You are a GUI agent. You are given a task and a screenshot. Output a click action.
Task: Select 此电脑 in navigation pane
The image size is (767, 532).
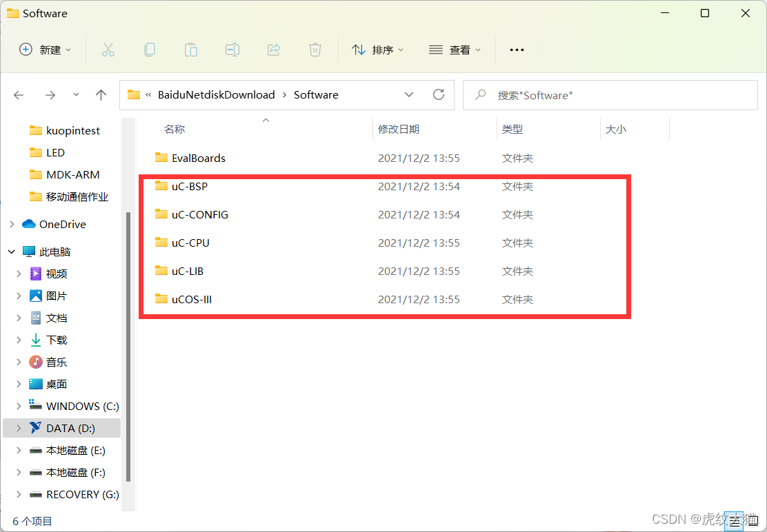point(54,252)
